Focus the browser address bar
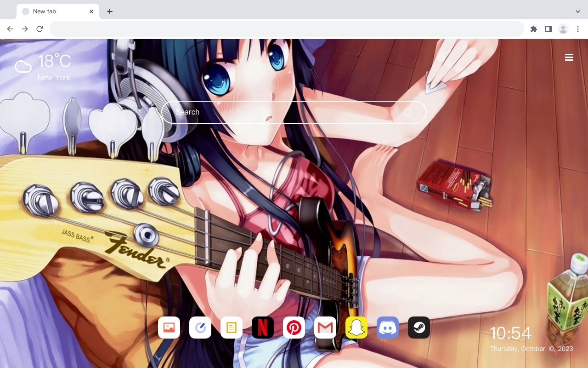 pyautogui.click(x=287, y=29)
